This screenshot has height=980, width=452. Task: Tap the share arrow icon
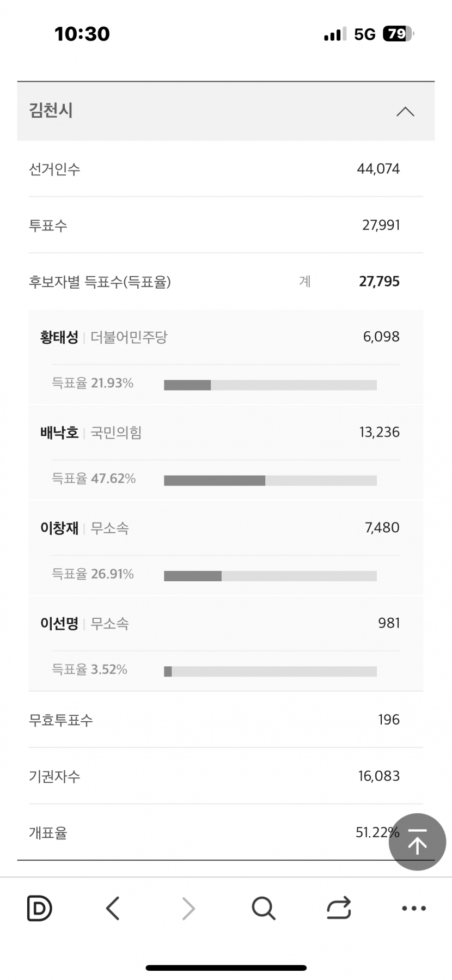coord(339,908)
